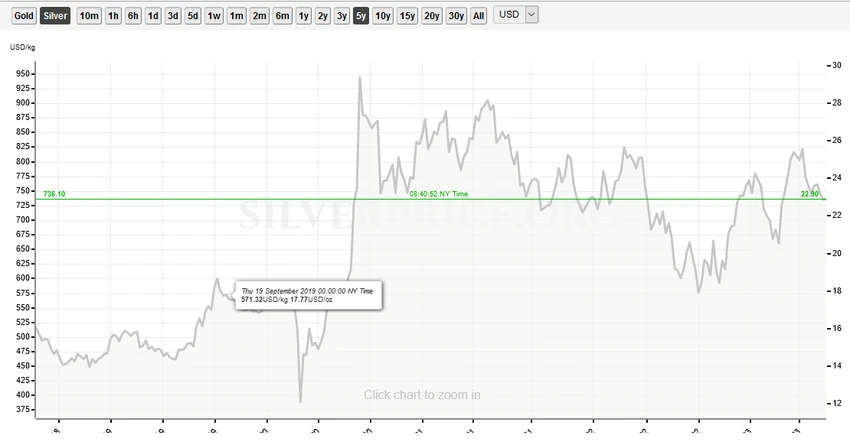Choose the 10m time range

pos(89,16)
